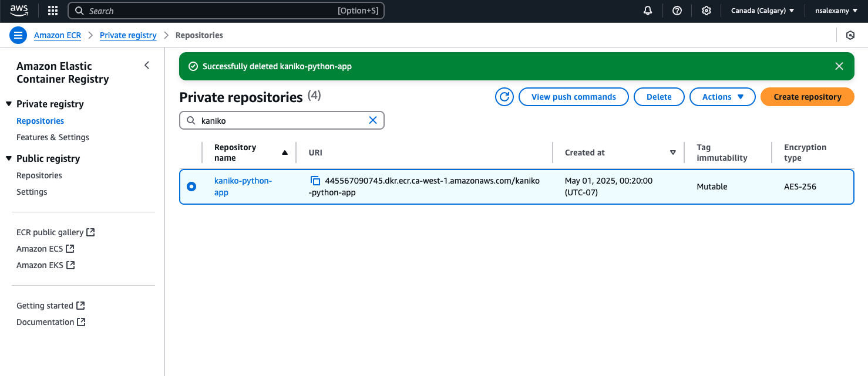Dismiss the success notification banner

coord(839,66)
